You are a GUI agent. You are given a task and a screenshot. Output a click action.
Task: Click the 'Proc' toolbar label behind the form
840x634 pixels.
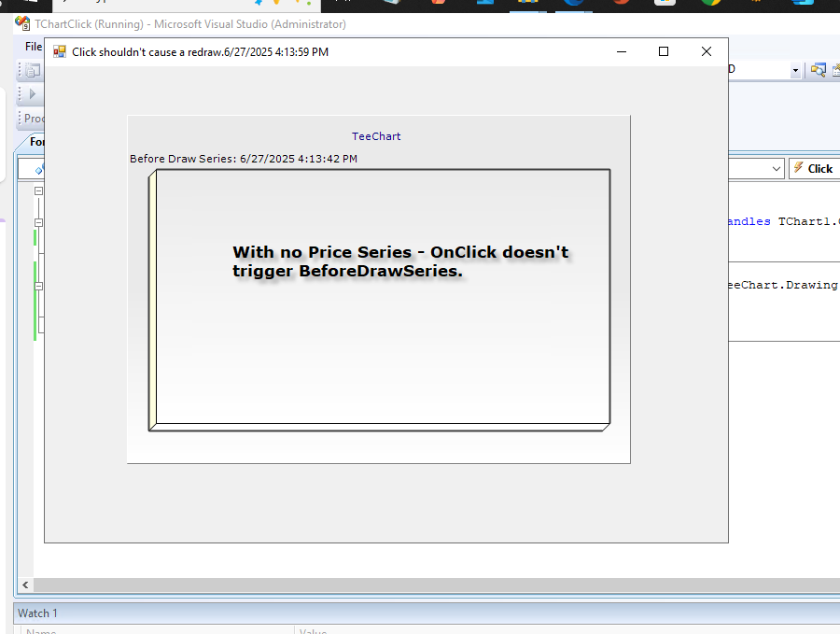click(35, 119)
